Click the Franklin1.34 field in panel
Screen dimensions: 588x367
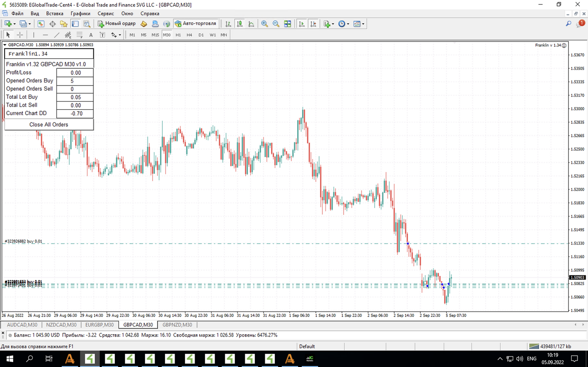pyautogui.click(x=49, y=54)
